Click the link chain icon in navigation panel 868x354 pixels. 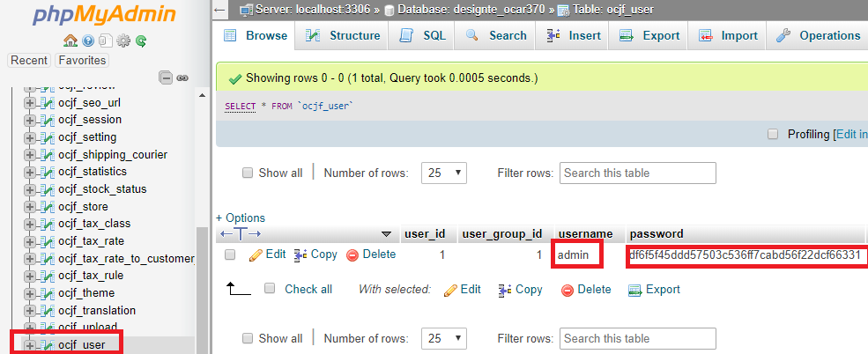(182, 77)
